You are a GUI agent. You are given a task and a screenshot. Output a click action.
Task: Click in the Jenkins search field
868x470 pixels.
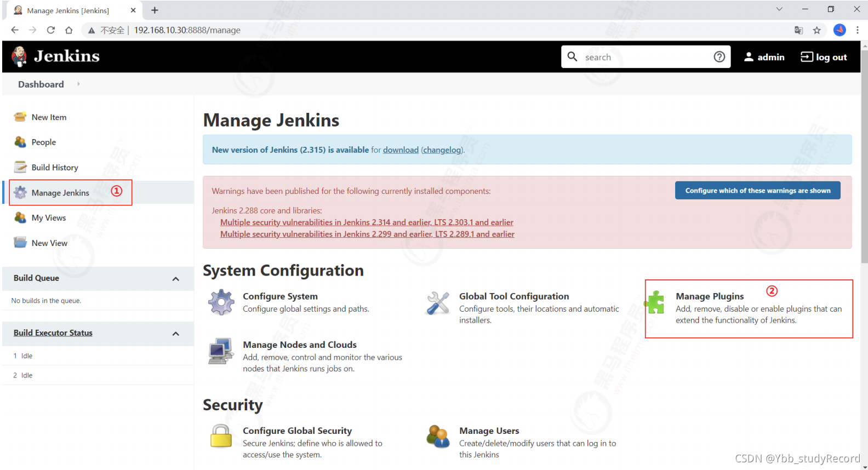tap(647, 57)
